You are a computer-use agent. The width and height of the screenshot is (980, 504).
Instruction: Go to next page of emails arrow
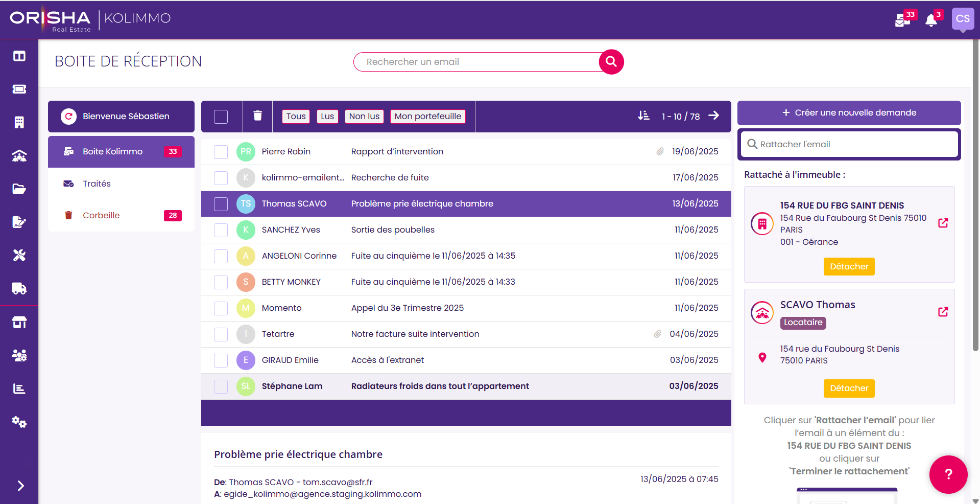714,116
